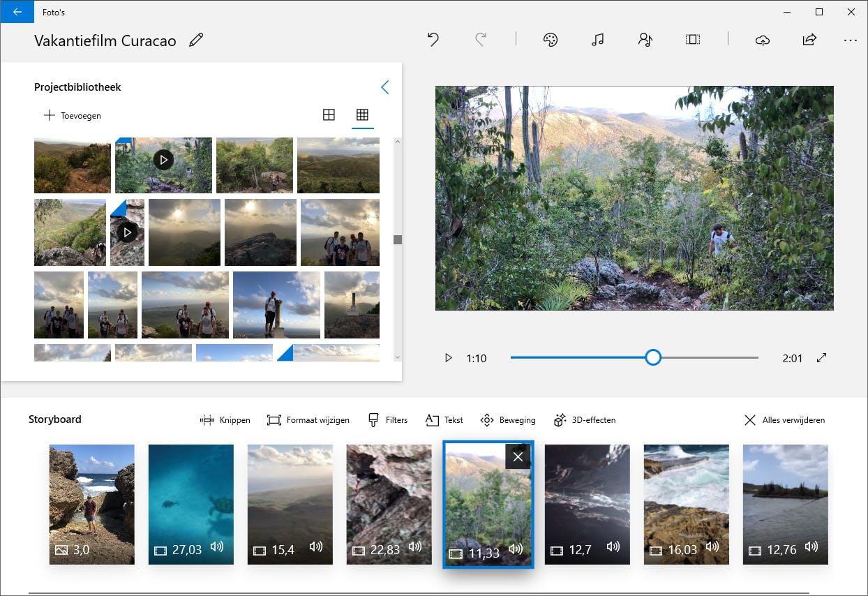Select the 3,0 beach photo storyboard card

92,505
